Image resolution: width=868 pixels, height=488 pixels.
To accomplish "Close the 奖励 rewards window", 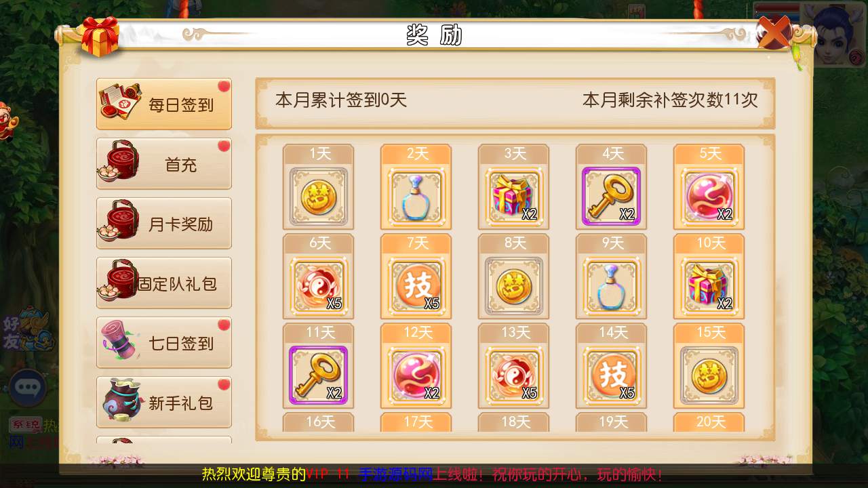I will 774,32.
